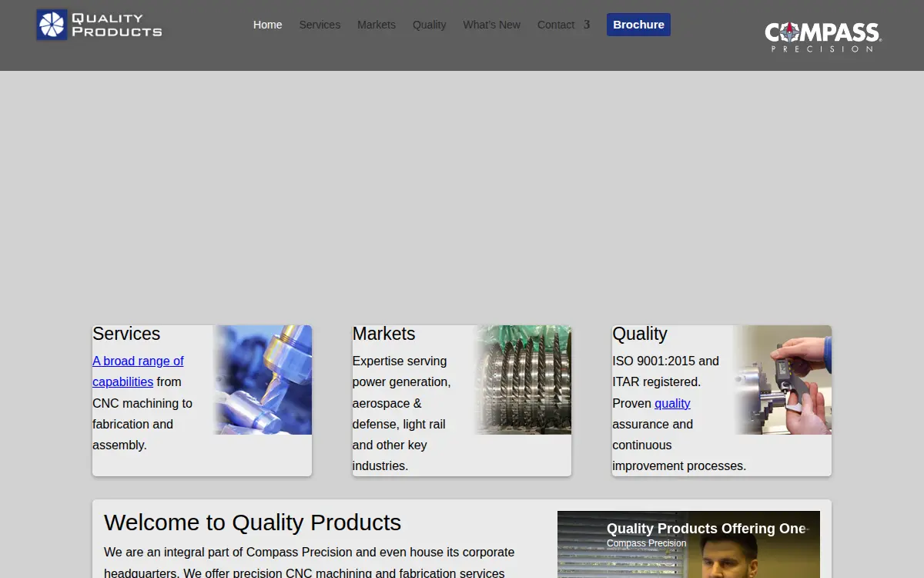Click the blue Brochure button

pos(638,25)
